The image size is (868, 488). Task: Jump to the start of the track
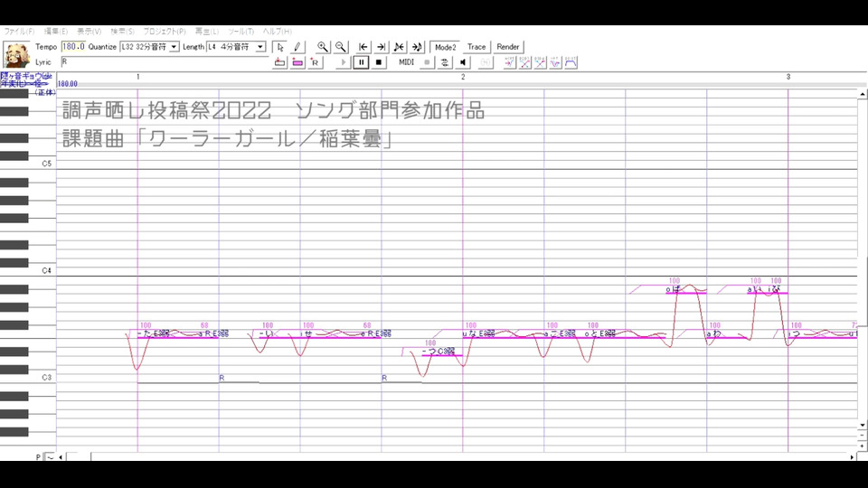[x=363, y=47]
